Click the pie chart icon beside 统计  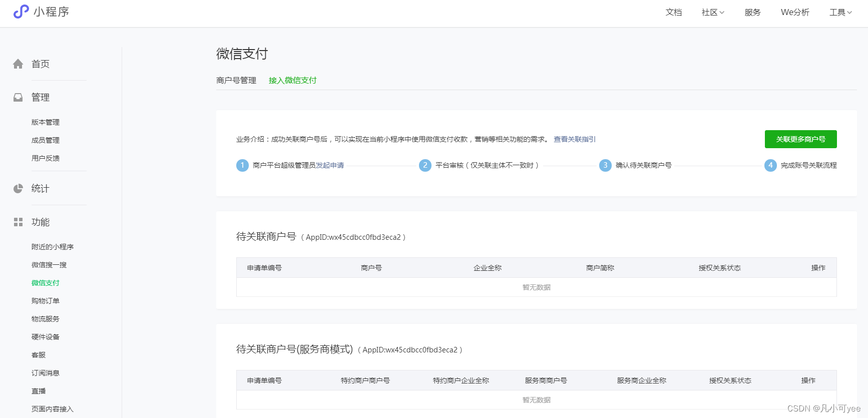(x=18, y=188)
